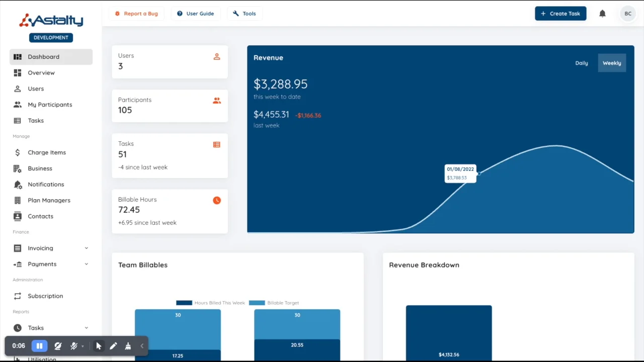
Task: Click the $4,132.56 revenue breakdown bar
Action: pyautogui.click(x=449, y=333)
